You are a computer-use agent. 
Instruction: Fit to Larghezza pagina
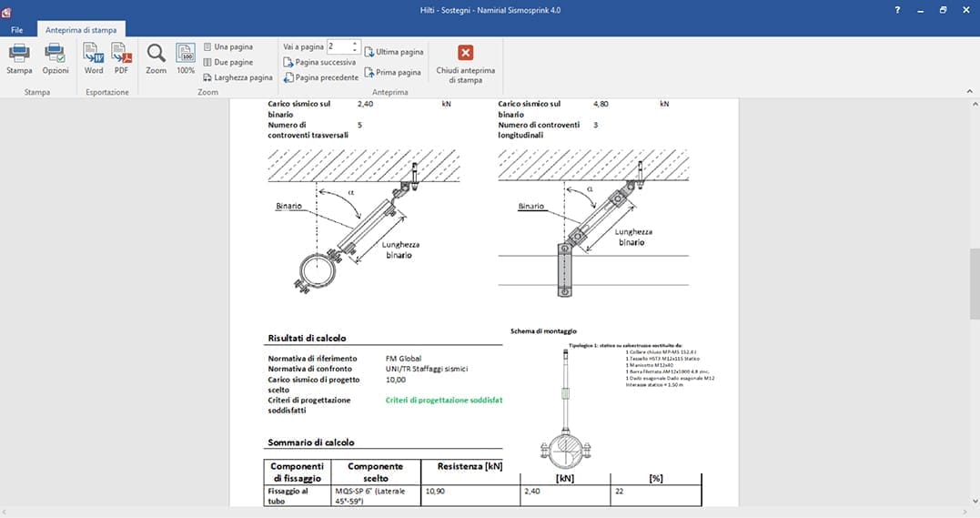(238, 77)
